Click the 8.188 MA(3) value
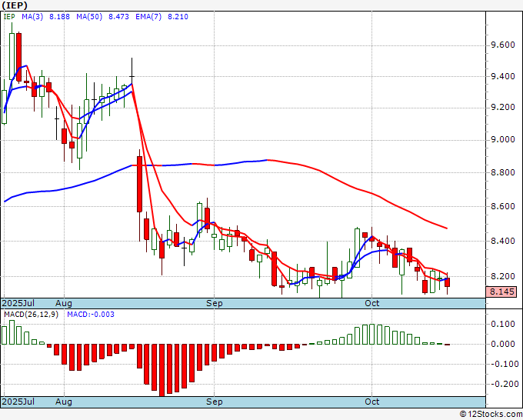The image size is (523, 420). [x=59, y=17]
